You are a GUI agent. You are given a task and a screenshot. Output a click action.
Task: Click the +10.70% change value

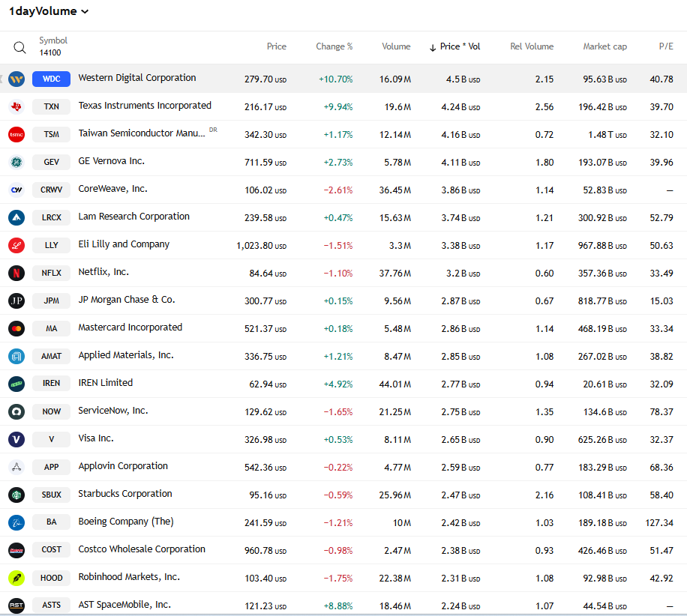[x=335, y=79]
